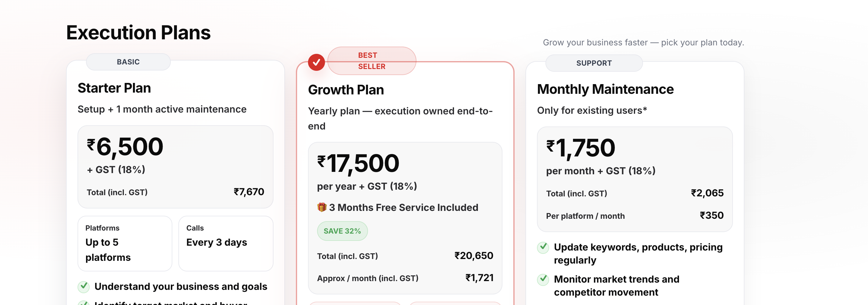Select the Growth Plan heading
This screenshot has height=305, width=868.
(346, 90)
